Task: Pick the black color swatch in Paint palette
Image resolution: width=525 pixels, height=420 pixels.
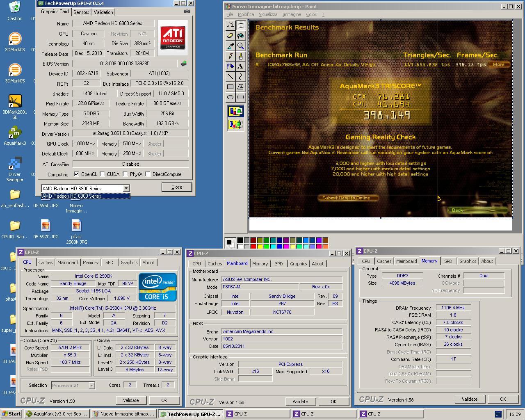Action: pyautogui.click(x=240, y=240)
